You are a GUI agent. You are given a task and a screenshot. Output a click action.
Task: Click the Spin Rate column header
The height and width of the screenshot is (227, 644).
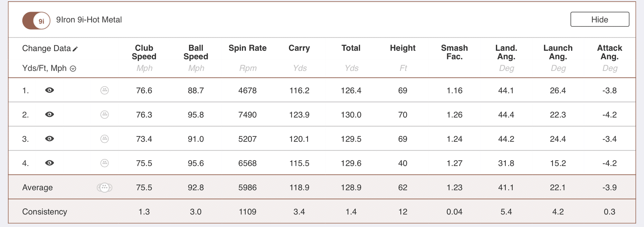click(247, 48)
